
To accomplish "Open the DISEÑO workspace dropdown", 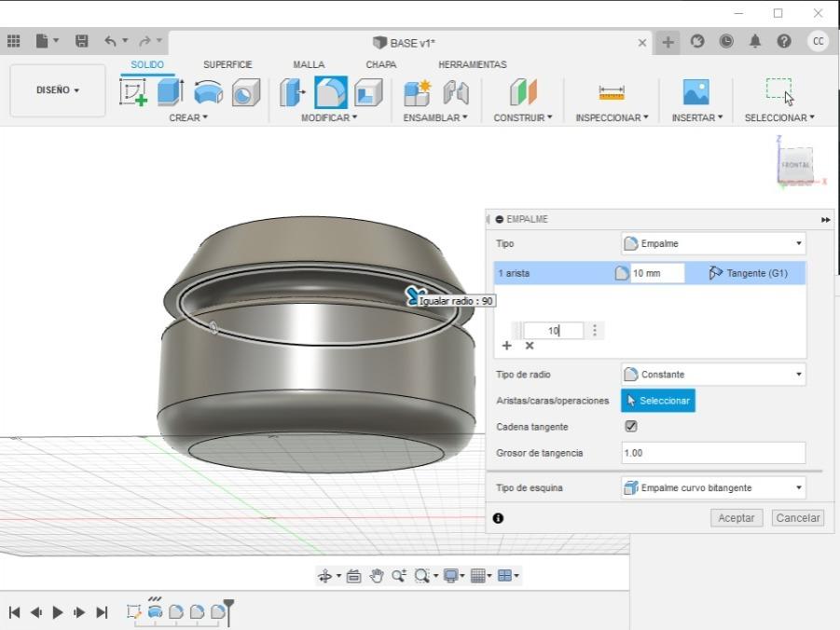I will 58,90.
